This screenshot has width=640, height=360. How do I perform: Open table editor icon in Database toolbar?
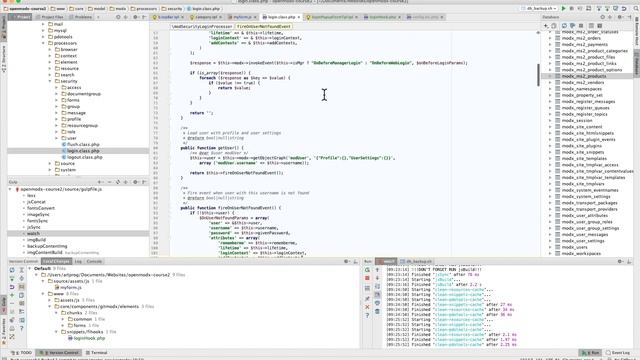[591, 26]
